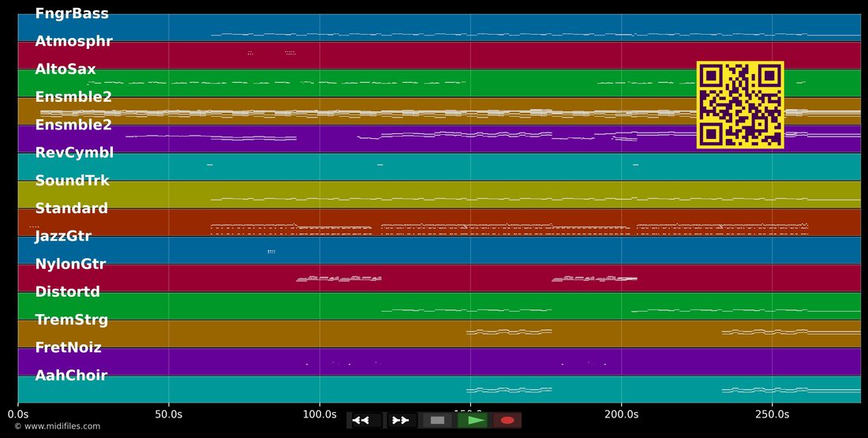The width and height of the screenshot is (868, 438).
Task: Select the AahChoir track label
Action: (x=71, y=376)
